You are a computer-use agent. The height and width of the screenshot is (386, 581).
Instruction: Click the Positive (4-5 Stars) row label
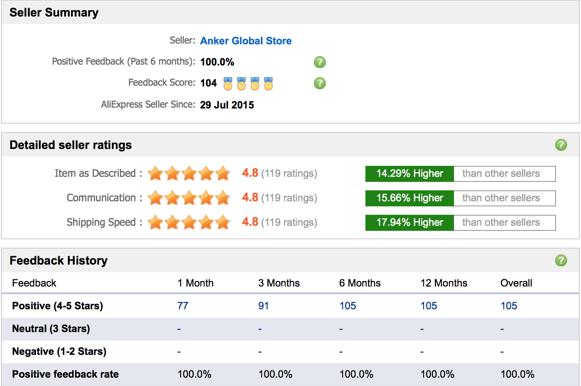pos(57,306)
